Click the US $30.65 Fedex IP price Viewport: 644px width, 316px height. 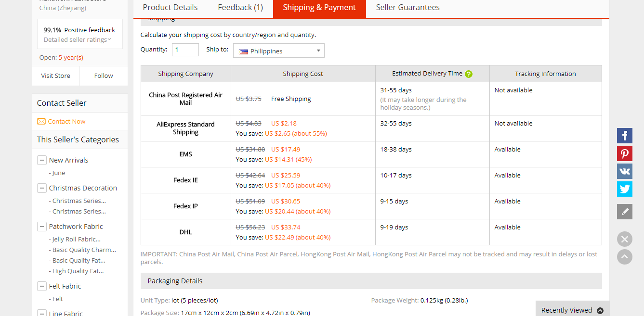click(286, 202)
